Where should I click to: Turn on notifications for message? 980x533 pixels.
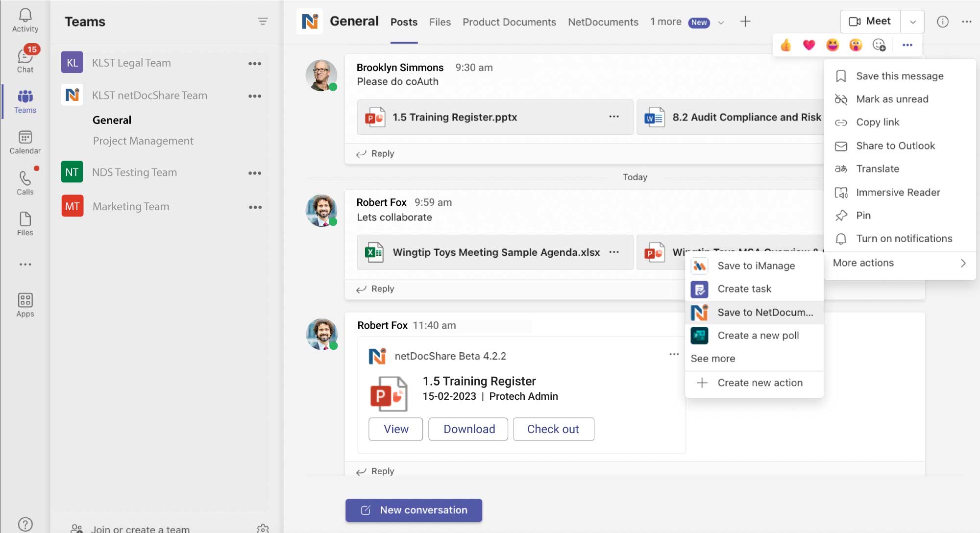pyautogui.click(x=900, y=239)
